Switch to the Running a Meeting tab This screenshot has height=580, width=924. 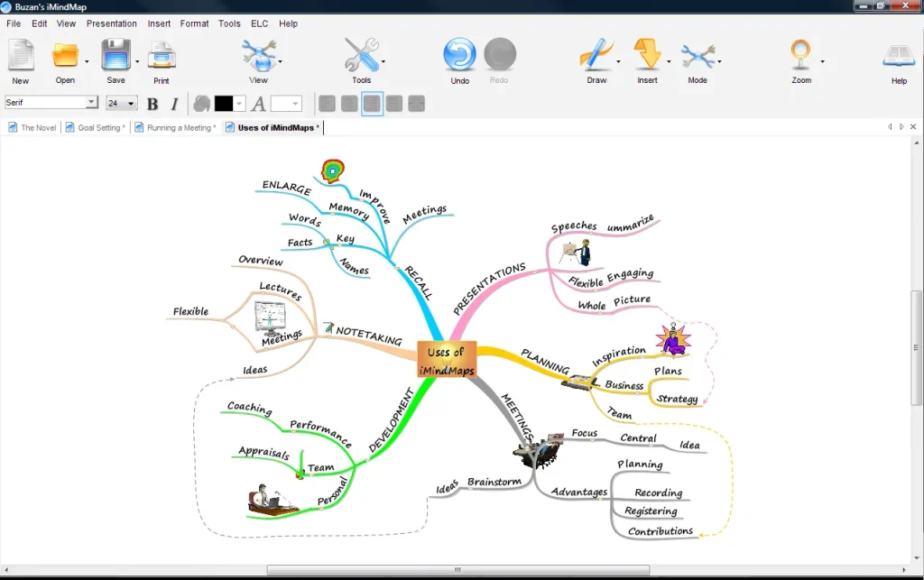pyautogui.click(x=175, y=128)
